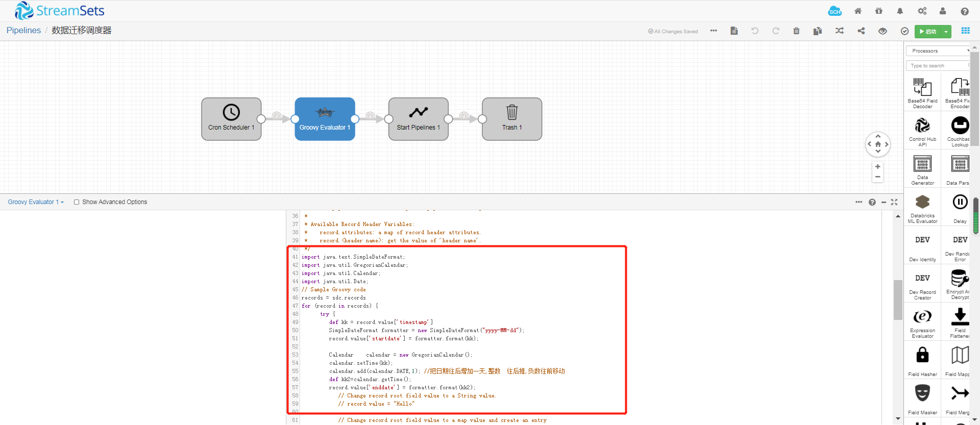Click the pipeline document icon in toolbar
The width and height of the screenshot is (980, 425).
pyautogui.click(x=734, y=31)
